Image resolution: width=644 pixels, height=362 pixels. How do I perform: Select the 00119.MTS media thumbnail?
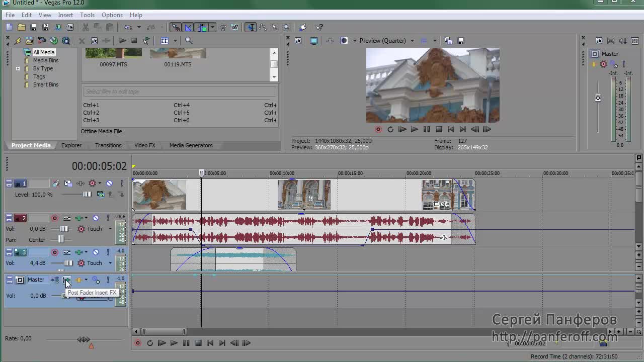[178, 54]
